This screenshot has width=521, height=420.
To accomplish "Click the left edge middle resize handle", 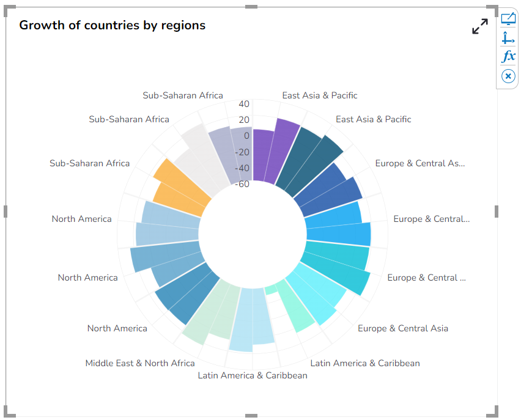I will 6,212.
